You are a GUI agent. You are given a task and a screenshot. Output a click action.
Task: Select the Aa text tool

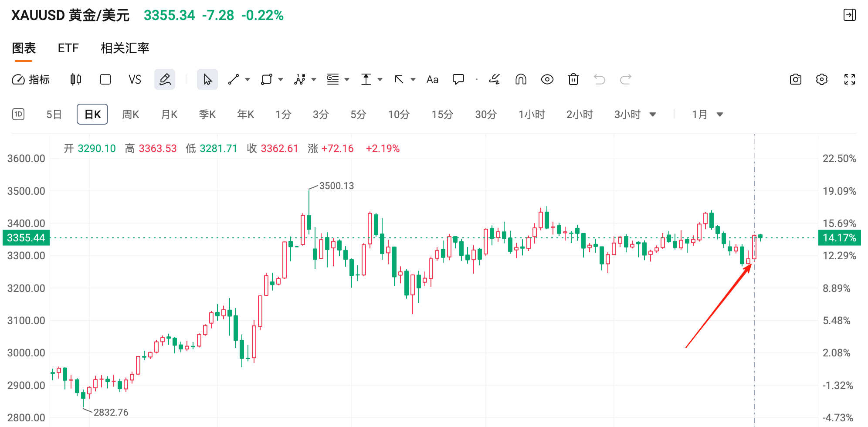click(x=432, y=79)
